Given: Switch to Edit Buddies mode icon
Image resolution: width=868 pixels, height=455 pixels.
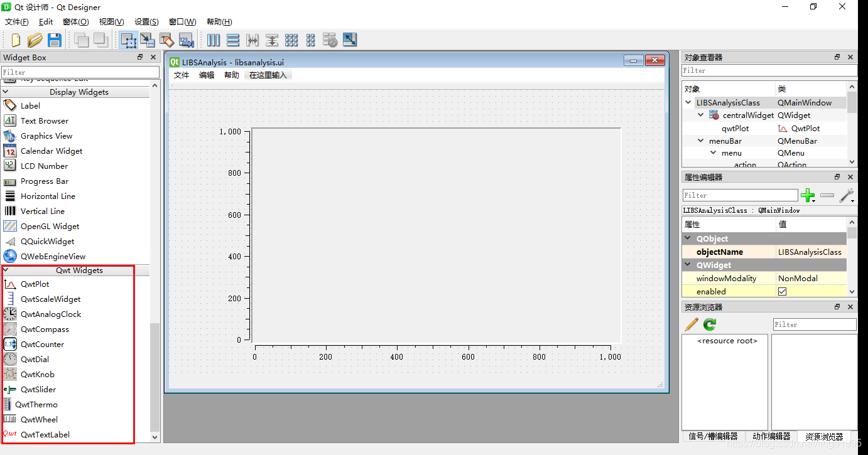Looking at the screenshot, I should click(x=166, y=40).
